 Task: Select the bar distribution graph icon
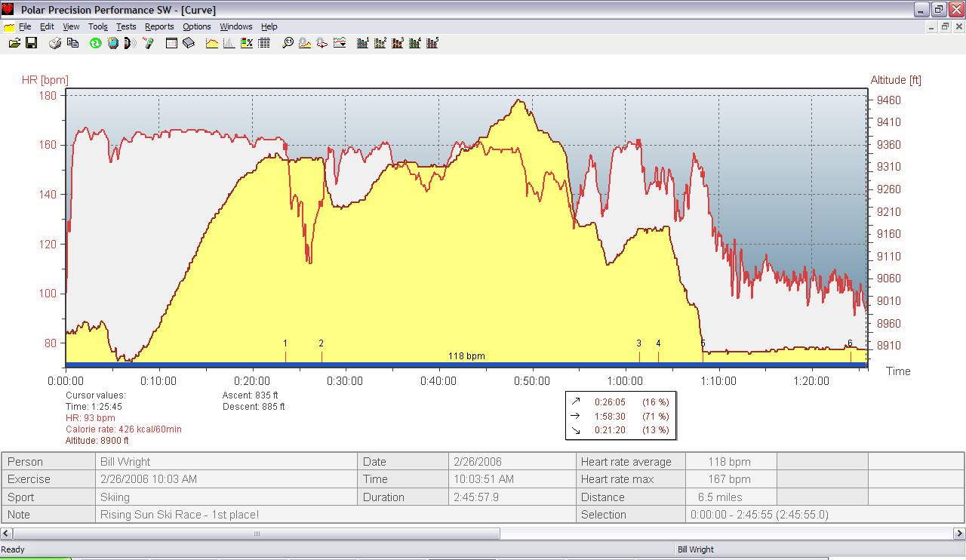[229, 43]
